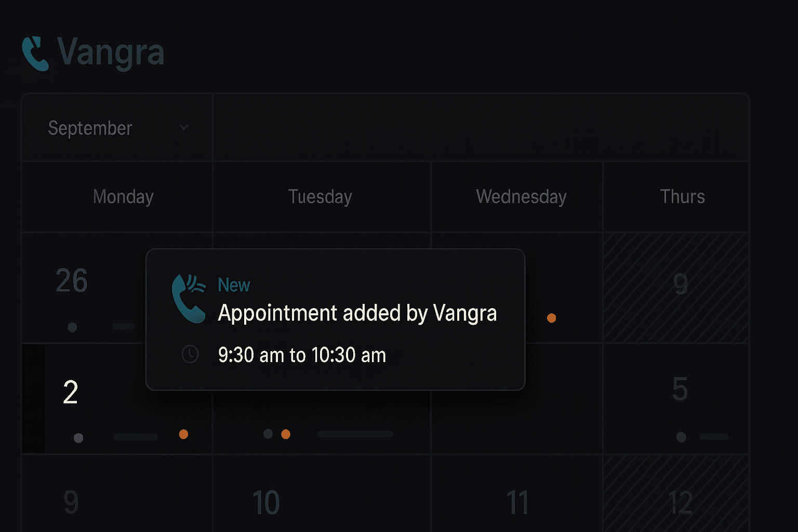Click the orange event dot on day 2
The image size is (798, 532).
183,434
